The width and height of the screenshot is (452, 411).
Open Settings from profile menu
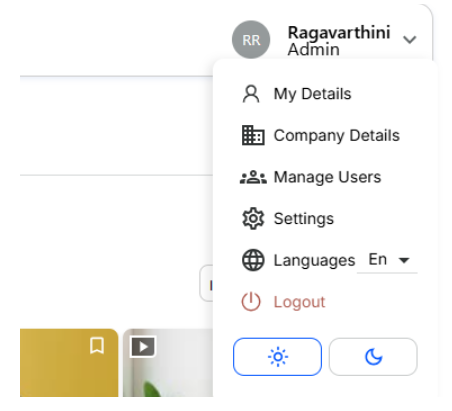(304, 219)
